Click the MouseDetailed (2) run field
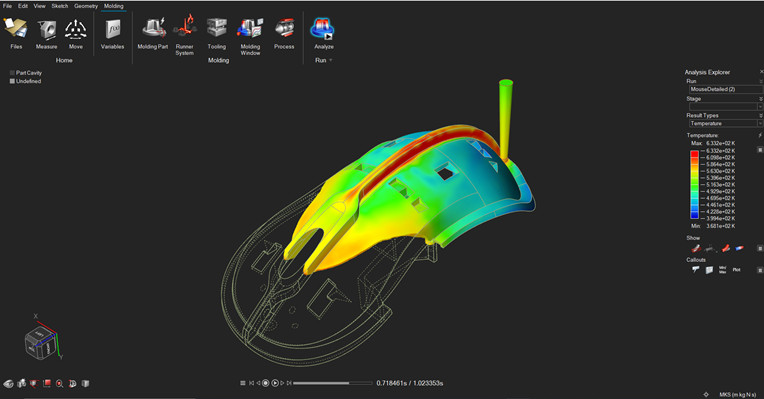Viewport: 764px width, 399px height. pos(725,90)
